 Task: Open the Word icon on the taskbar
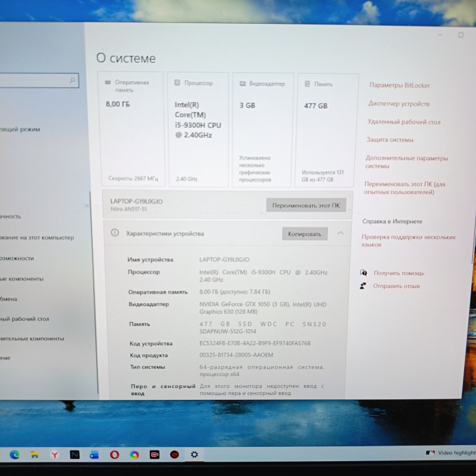coord(95,455)
